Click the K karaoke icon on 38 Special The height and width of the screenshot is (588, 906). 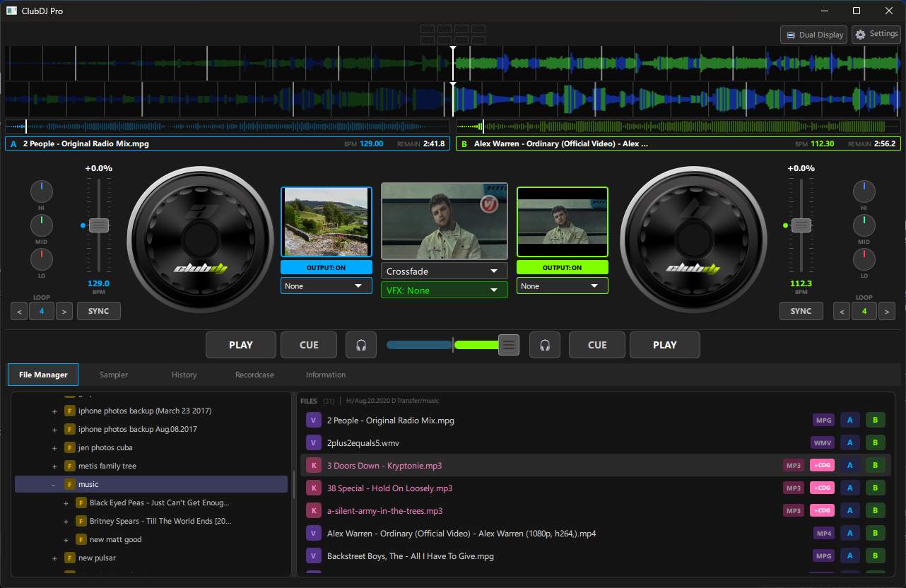313,488
